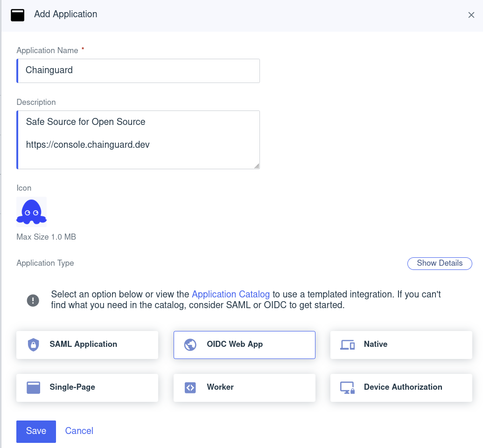Viewport: 483px width, 448px height.
Task: Click the Chainguard octopus icon thumbnail
Action: (x=31, y=211)
